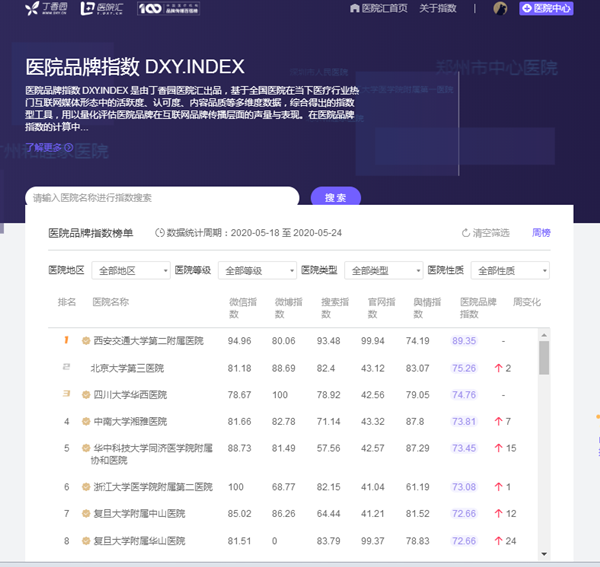Viewport: 600px width, 567px height.
Task: Open the 医院性质 dropdown
Action: 510,270
